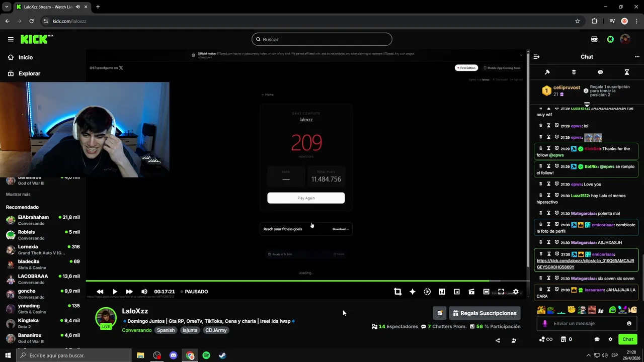Click the Spanish tag
The height and width of the screenshot is (362, 644).
click(166, 330)
